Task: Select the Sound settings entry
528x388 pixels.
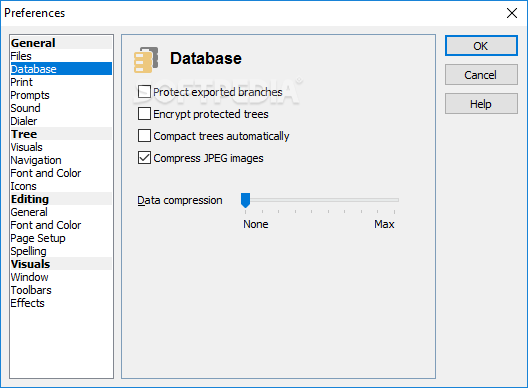Action: tap(61, 108)
